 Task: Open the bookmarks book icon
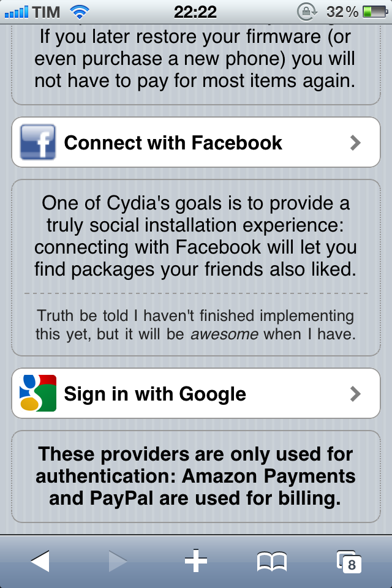pyautogui.click(x=271, y=561)
